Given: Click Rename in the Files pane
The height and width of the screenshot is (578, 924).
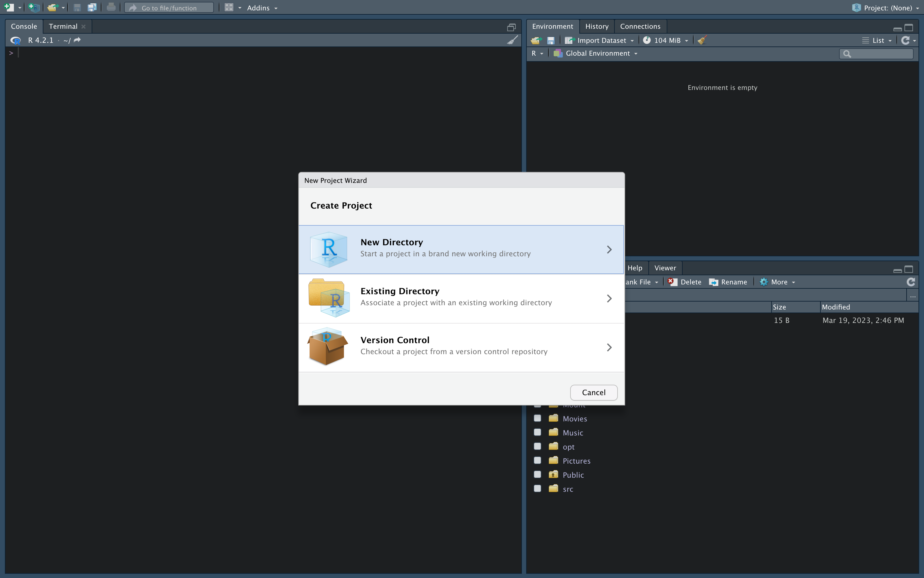Looking at the screenshot, I should [728, 282].
